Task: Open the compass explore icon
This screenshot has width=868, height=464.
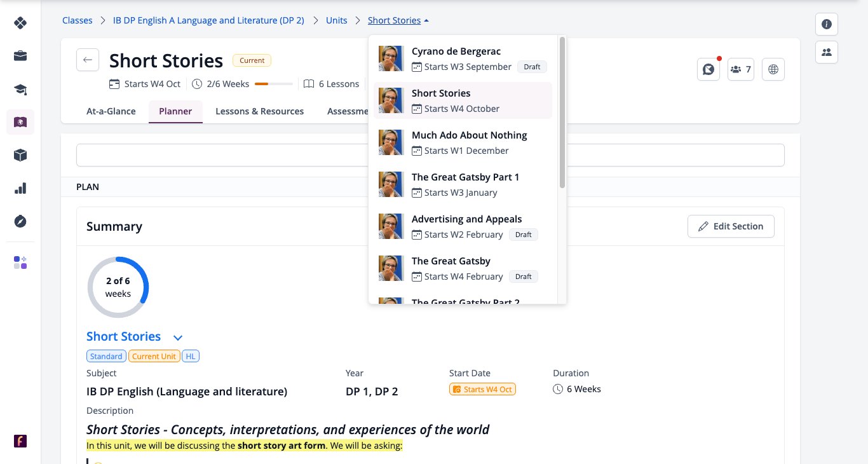Action: 20,221
